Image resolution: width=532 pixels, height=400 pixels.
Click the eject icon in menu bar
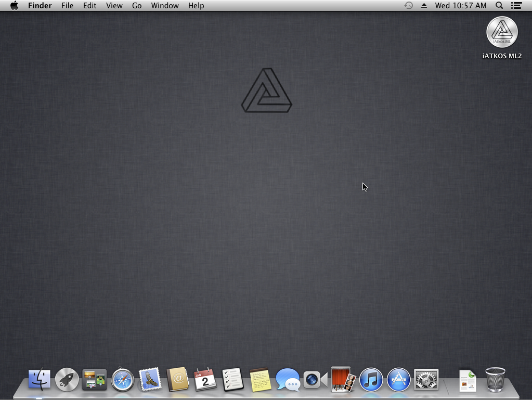[424, 6]
